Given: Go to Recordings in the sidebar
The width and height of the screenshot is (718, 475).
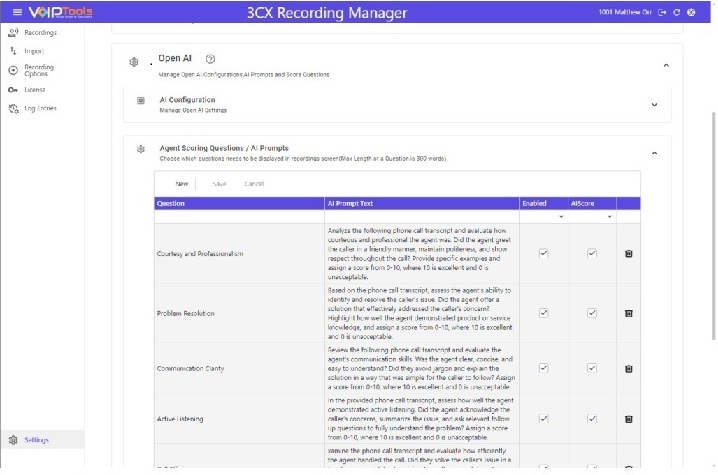Looking at the screenshot, I should pos(41,33).
